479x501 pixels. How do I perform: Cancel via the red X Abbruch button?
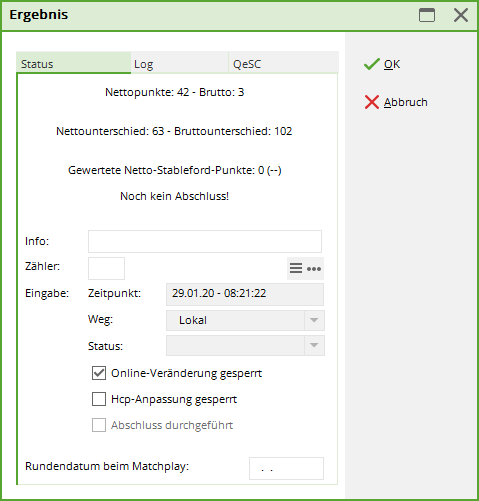(x=396, y=102)
